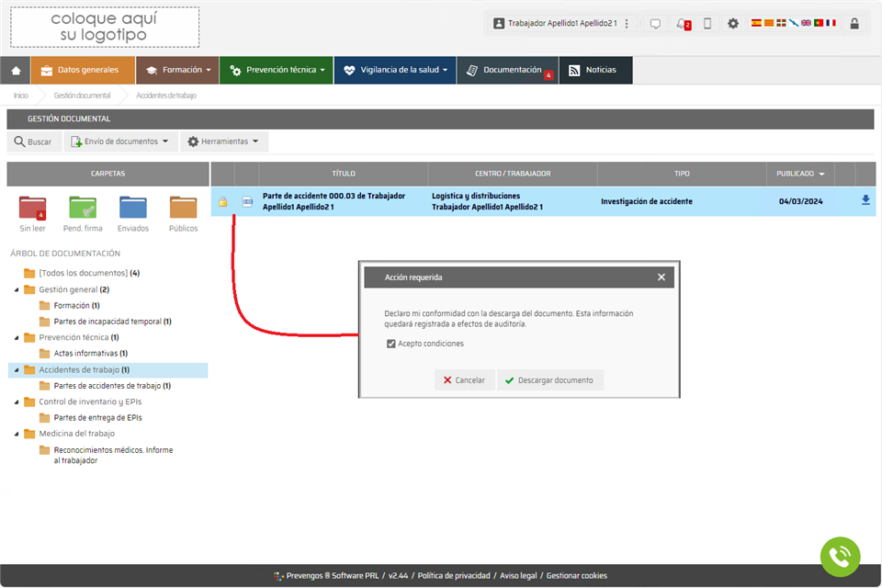Click the 'Cancelar' button in dialog
This screenshot has width=882, height=588.
click(464, 380)
